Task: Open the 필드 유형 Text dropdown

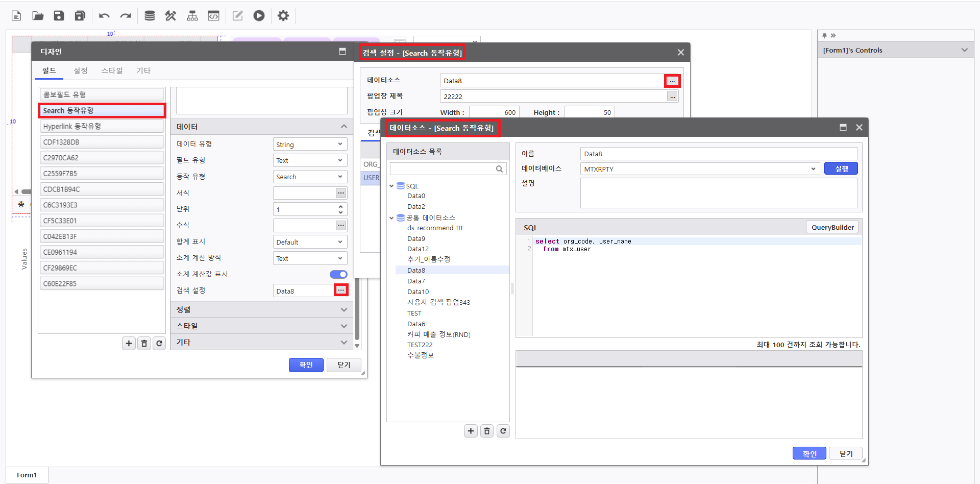Action: 310,160
